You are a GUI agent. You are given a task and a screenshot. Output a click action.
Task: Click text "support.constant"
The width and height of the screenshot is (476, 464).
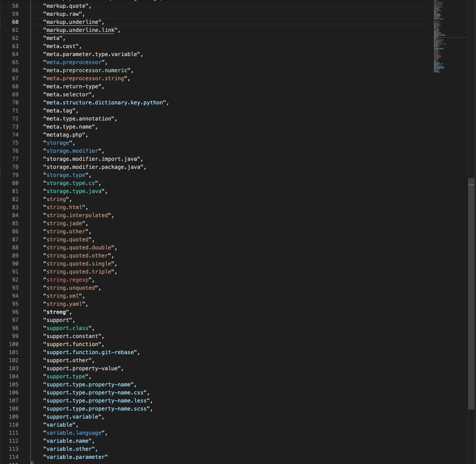click(73, 336)
